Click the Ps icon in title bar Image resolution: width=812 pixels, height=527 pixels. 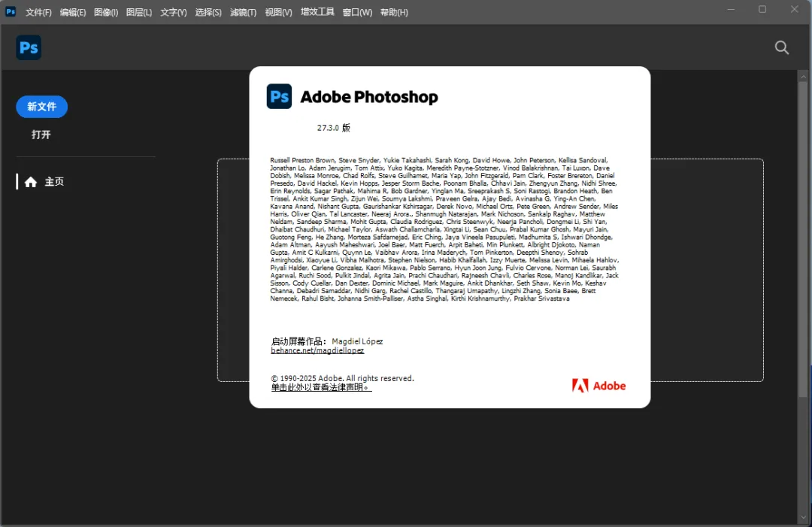click(x=11, y=11)
